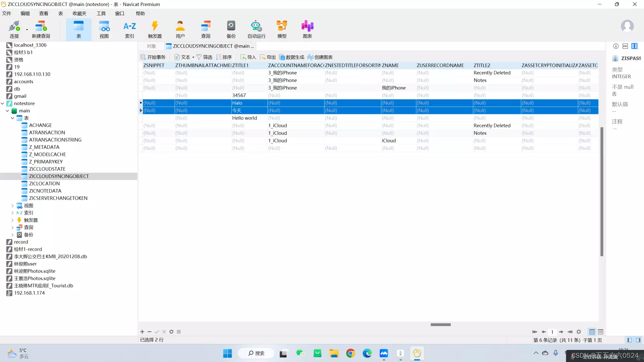This screenshot has width=644, height=362.
Task: Switch to grid view mode
Action: pyautogui.click(x=592, y=332)
